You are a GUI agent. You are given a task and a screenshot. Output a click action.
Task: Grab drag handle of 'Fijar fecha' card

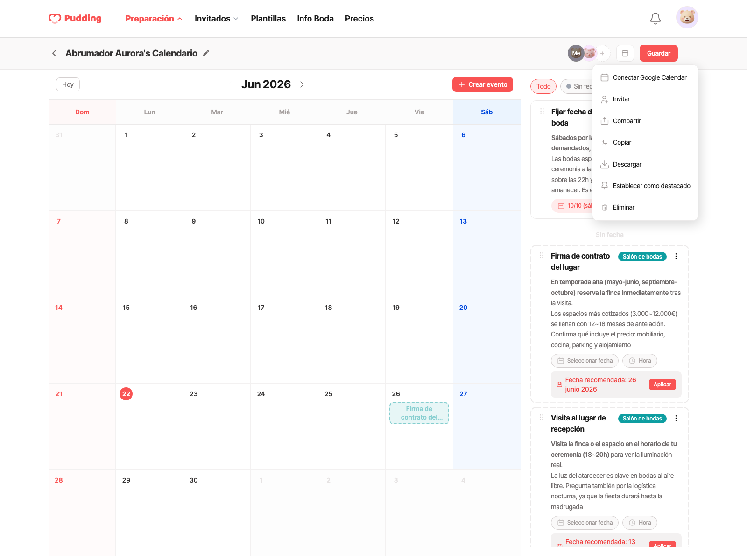(x=542, y=111)
